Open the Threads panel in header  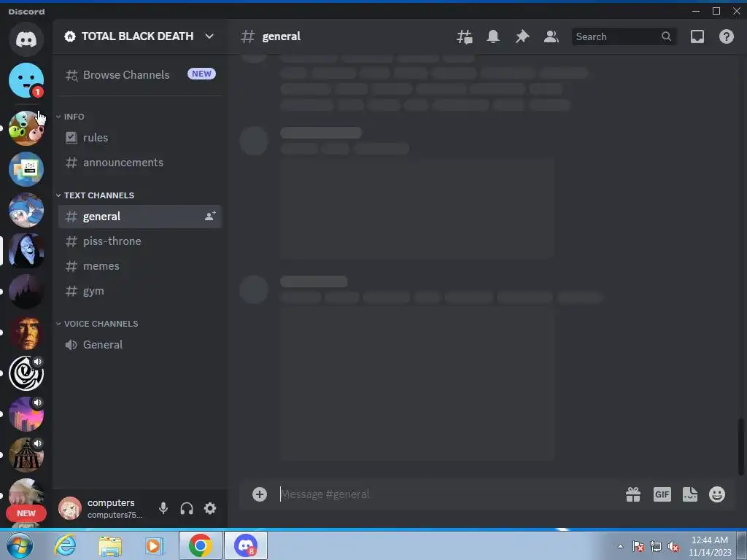[465, 36]
